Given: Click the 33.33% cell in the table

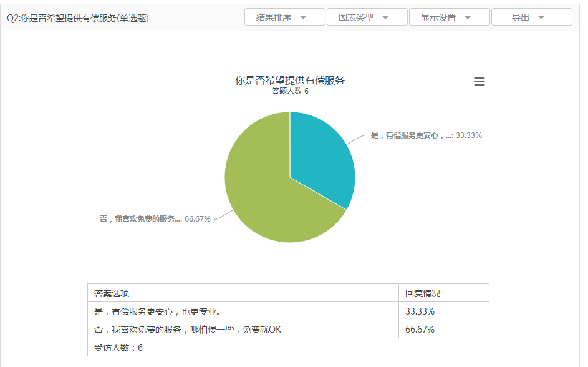Looking at the screenshot, I should pyautogui.click(x=420, y=311).
